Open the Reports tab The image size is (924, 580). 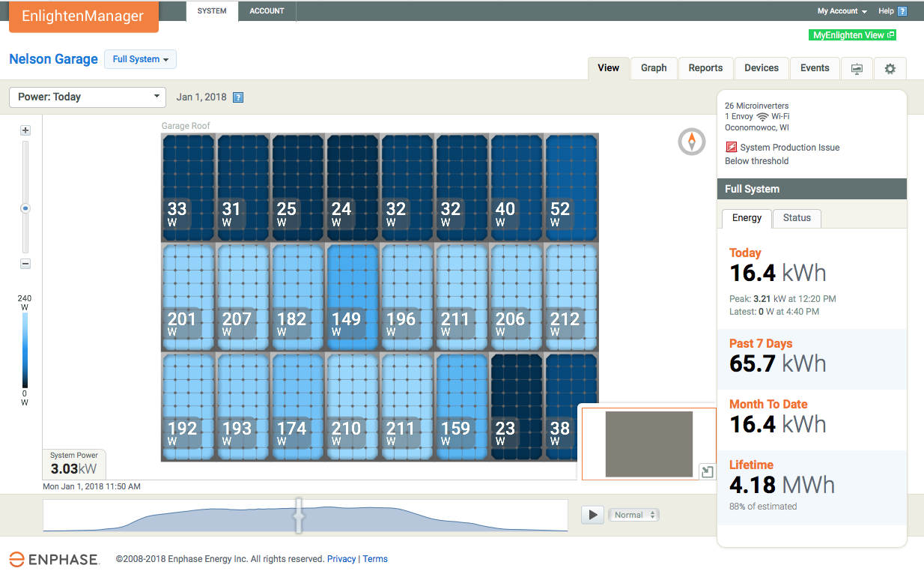pos(705,68)
